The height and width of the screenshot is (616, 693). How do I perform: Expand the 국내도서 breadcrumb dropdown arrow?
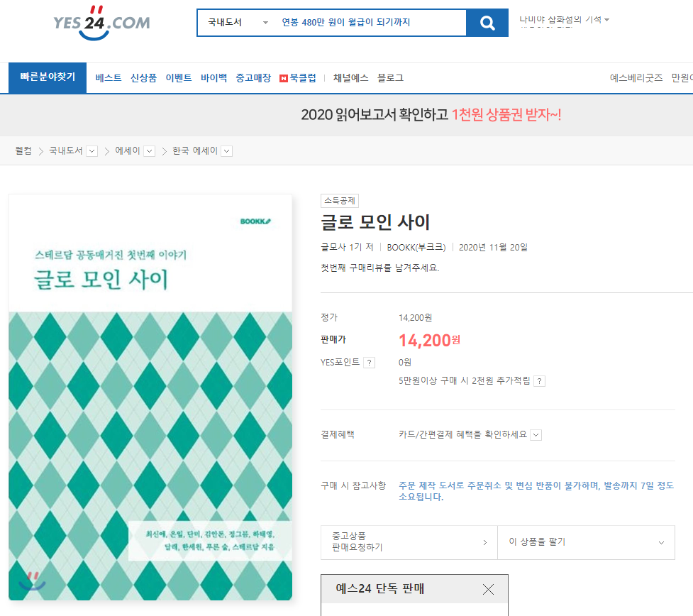(x=92, y=151)
